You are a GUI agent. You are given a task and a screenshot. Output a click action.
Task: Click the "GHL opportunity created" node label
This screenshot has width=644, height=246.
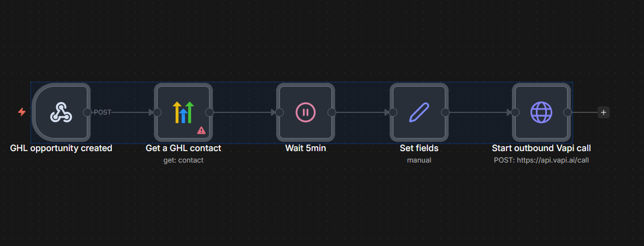tap(61, 148)
